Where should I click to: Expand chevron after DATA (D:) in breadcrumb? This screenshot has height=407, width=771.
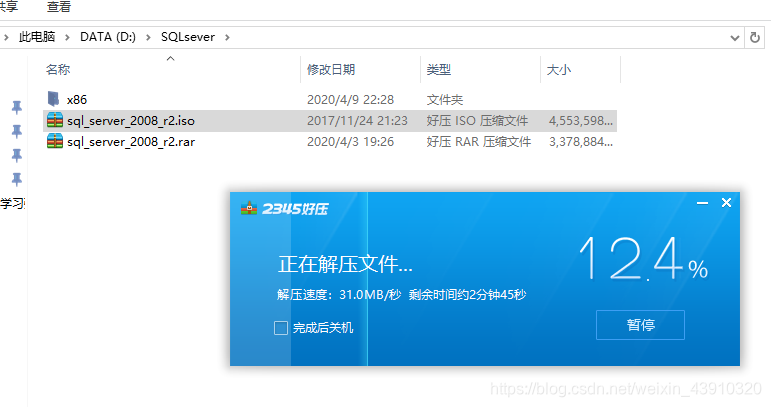pos(148,37)
